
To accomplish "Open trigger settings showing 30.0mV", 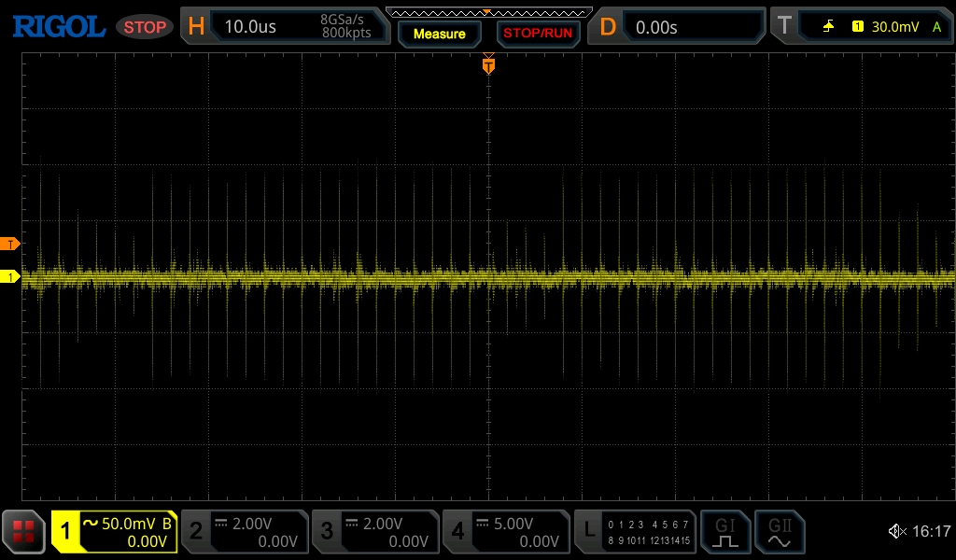I will click(x=861, y=27).
